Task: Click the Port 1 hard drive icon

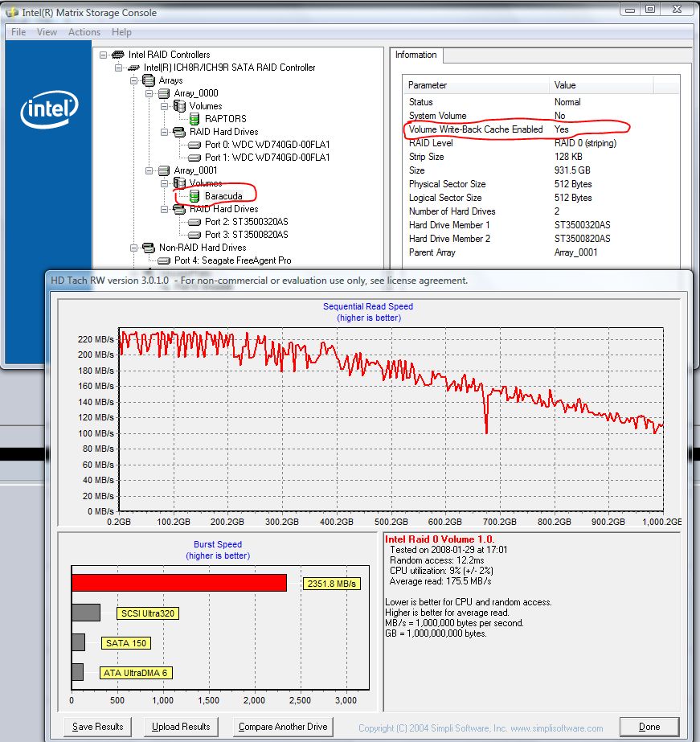Action: pos(194,158)
